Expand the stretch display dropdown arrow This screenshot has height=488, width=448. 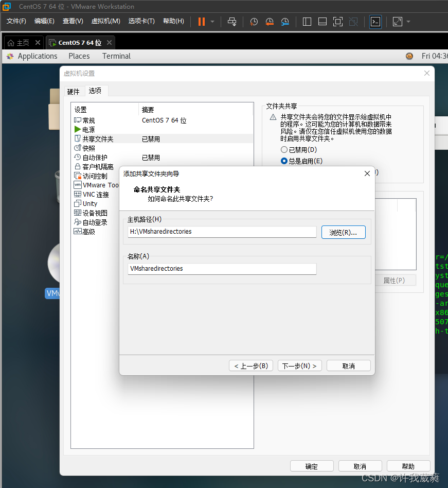pyautogui.click(x=408, y=22)
